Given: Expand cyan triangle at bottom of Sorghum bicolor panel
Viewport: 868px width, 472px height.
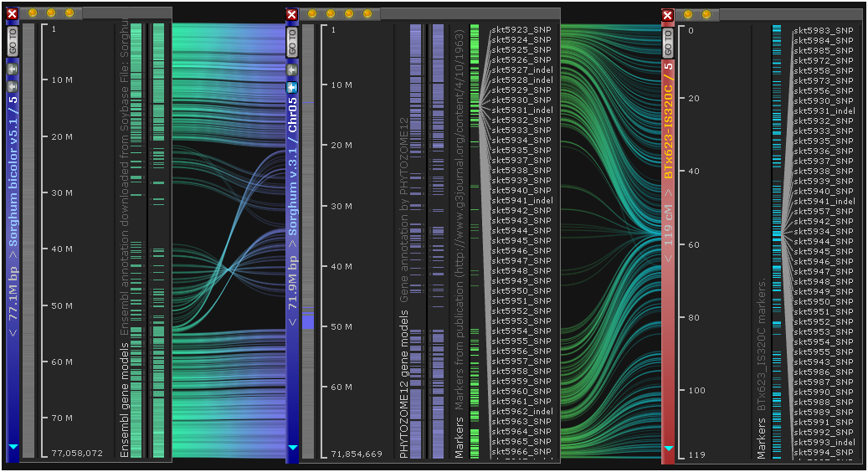Looking at the screenshot, I should (x=12, y=448).
